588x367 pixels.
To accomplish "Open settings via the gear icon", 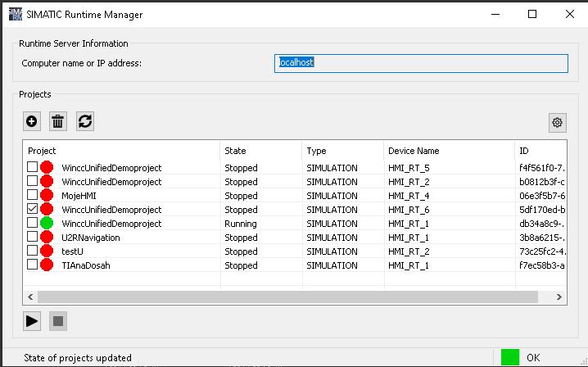I will pyautogui.click(x=557, y=122).
